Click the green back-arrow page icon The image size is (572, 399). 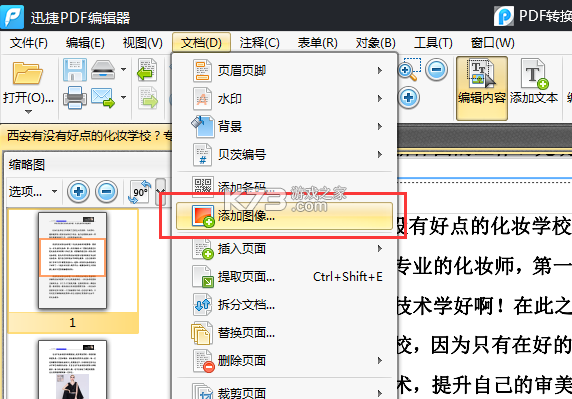coord(147,70)
